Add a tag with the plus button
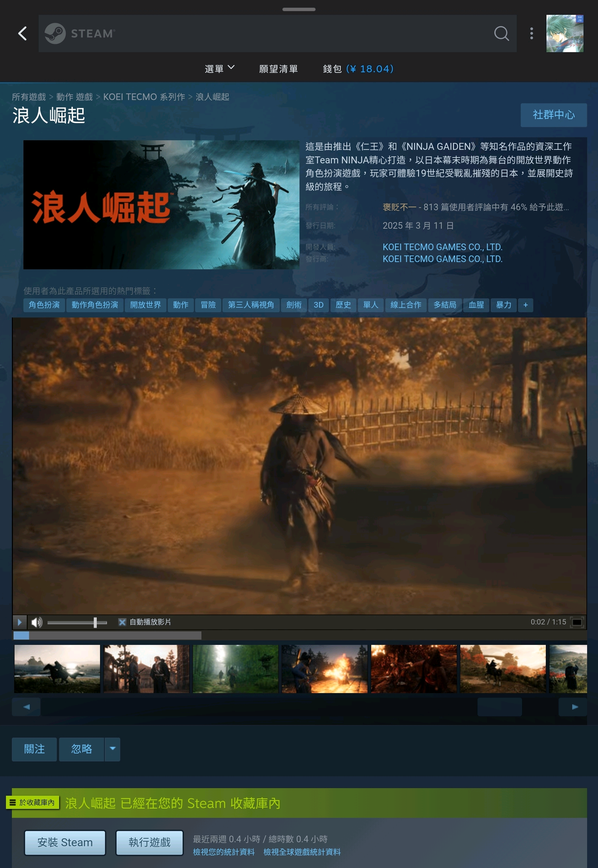 coord(526,305)
